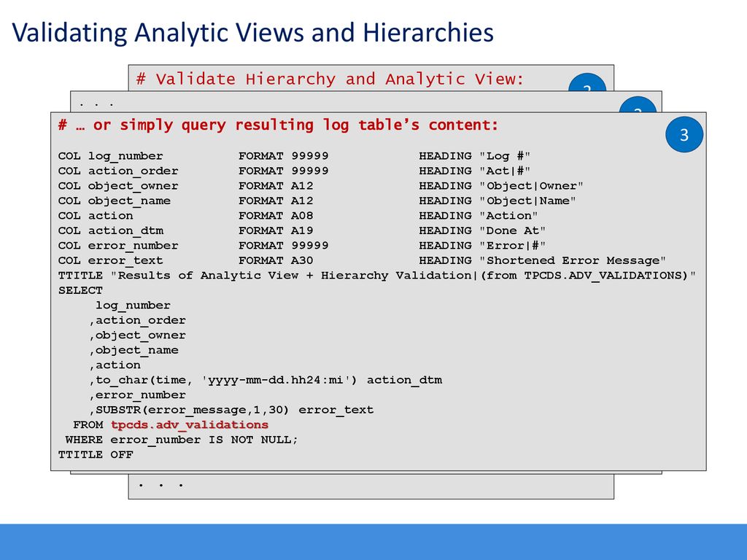Screen dimensions: 747x560
Task: Click the HEADING "Done At" value
Action: (513, 230)
